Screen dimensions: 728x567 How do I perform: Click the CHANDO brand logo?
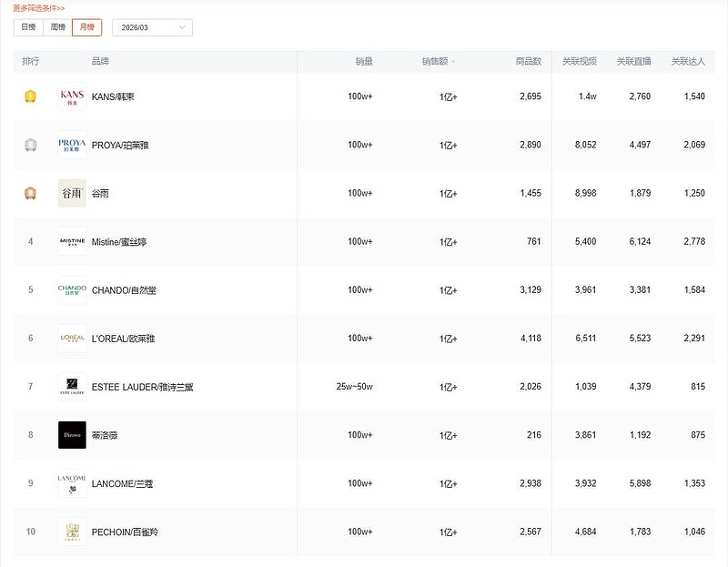click(x=72, y=289)
